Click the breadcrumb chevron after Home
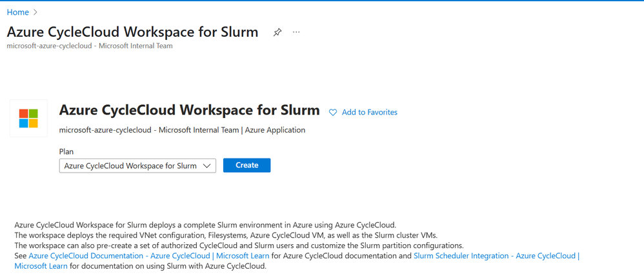This screenshot has width=644, height=277. point(35,12)
